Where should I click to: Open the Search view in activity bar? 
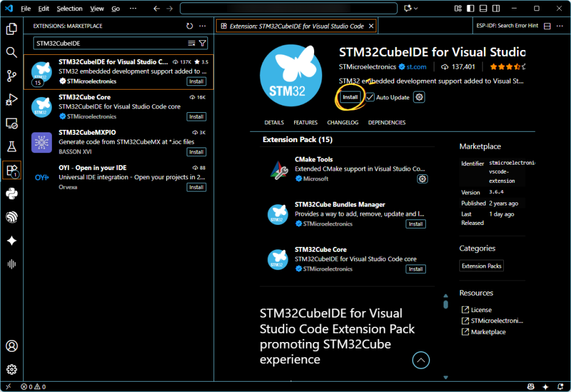[12, 52]
